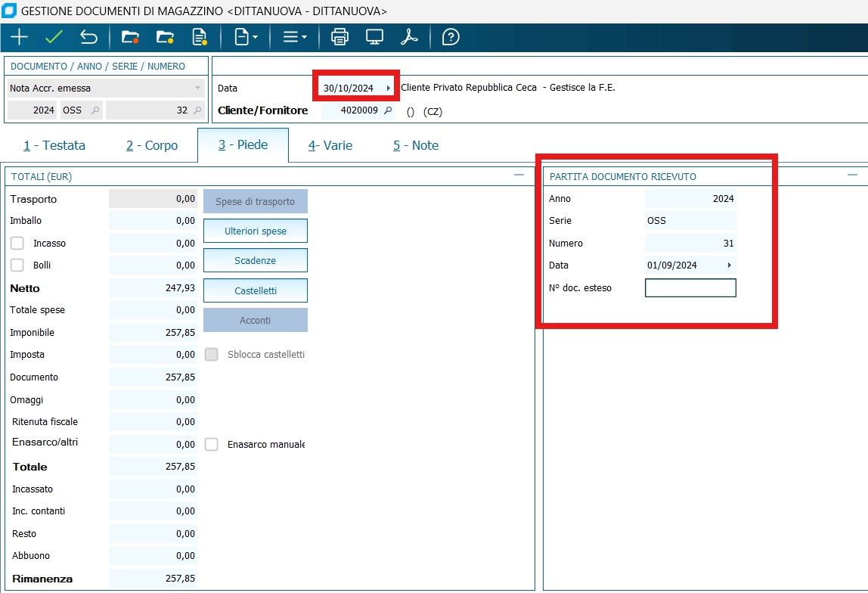This screenshot has height=593, width=868.
Task: Click the plus icon to add new document
Action: coord(19,37)
